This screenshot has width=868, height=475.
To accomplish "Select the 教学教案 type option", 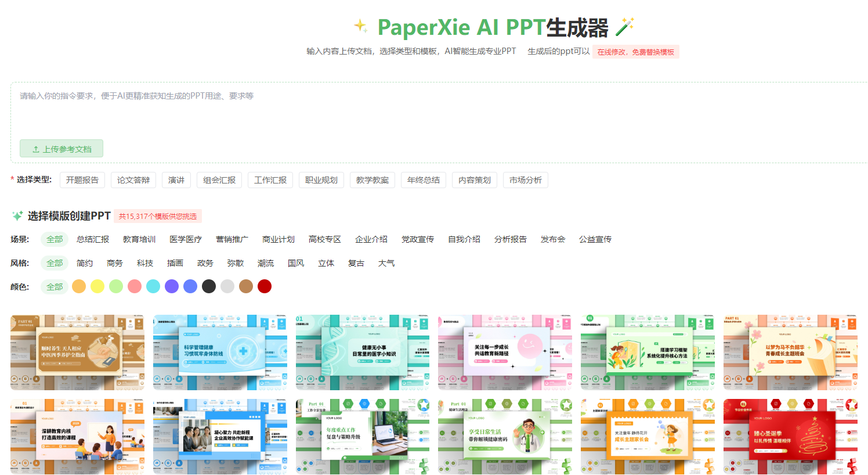I will tap(372, 180).
